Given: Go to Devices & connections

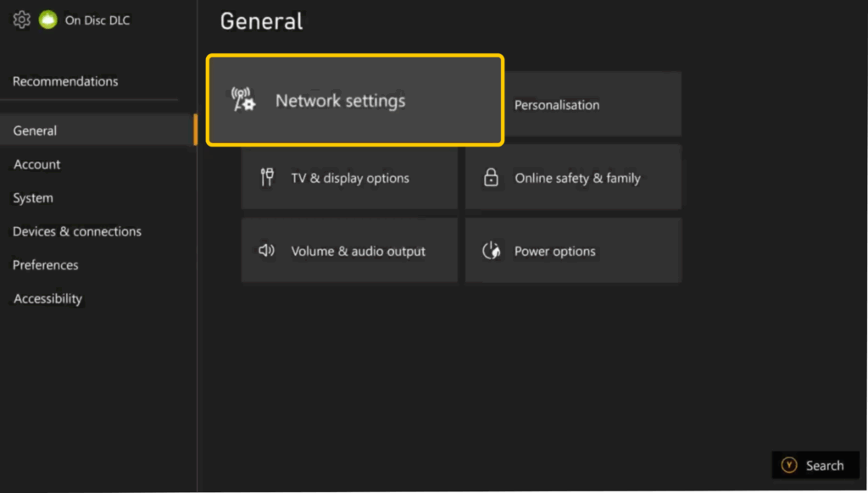Looking at the screenshot, I should (76, 231).
